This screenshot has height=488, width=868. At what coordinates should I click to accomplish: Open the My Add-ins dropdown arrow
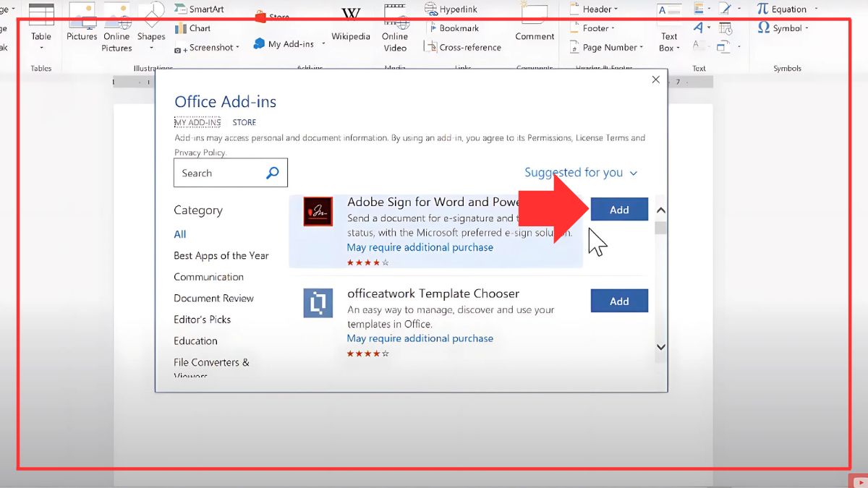(323, 44)
